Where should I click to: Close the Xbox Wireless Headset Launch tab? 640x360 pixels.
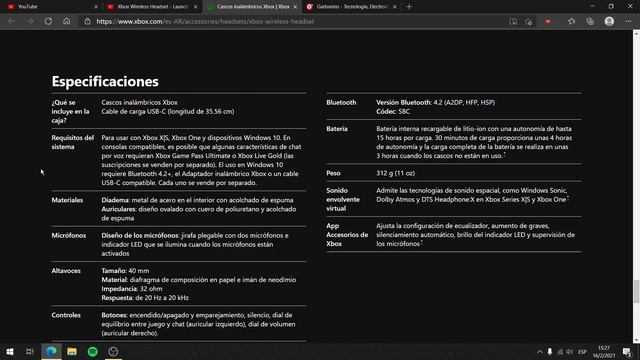[x=196, y=7]
